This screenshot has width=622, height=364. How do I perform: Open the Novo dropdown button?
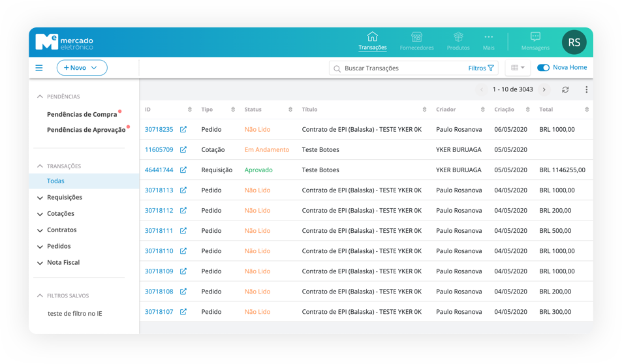pos(82,68)
